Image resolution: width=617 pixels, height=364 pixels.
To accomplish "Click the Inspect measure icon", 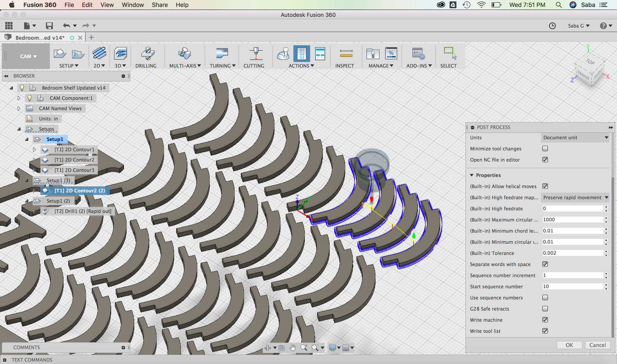I will (x=346, y=53).
